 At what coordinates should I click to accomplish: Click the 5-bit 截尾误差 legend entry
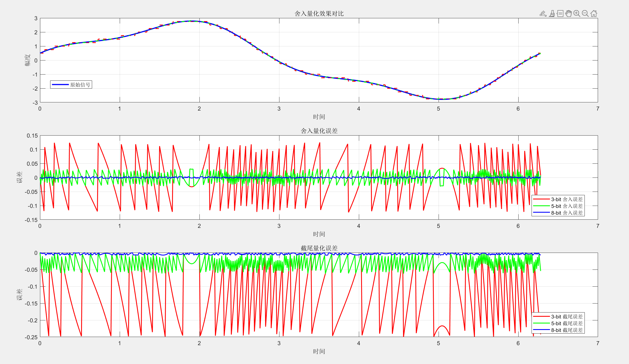coord(566,323)
